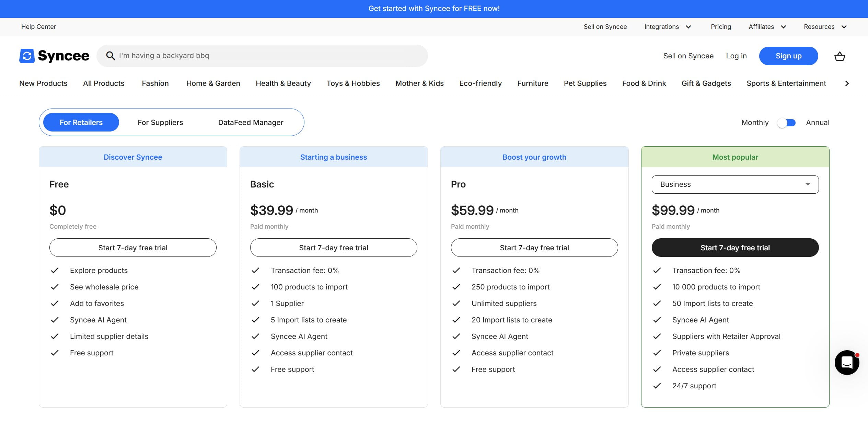Click Sell on Syncee in top bar

(x=605, y=27)
